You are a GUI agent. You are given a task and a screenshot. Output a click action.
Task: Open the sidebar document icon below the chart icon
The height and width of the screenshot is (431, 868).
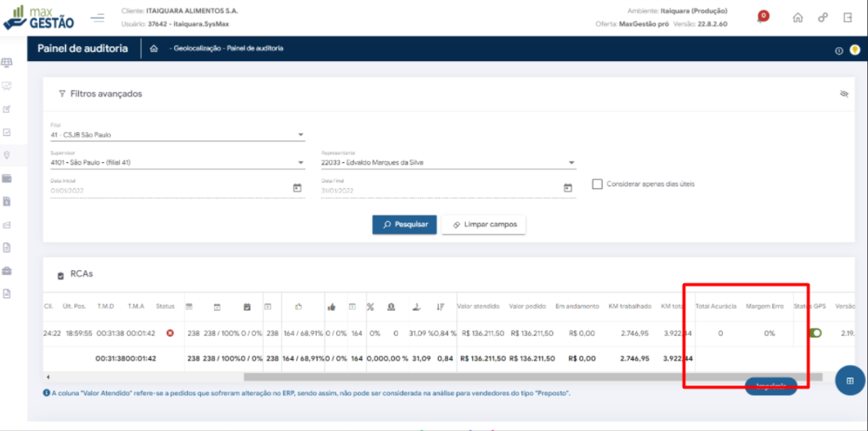[7, 247]
